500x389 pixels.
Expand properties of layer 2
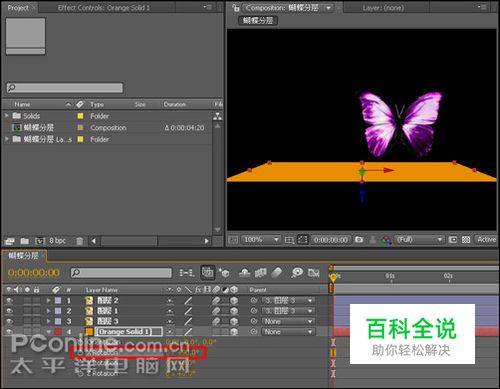pyautogui.click(x=48, y=311)
